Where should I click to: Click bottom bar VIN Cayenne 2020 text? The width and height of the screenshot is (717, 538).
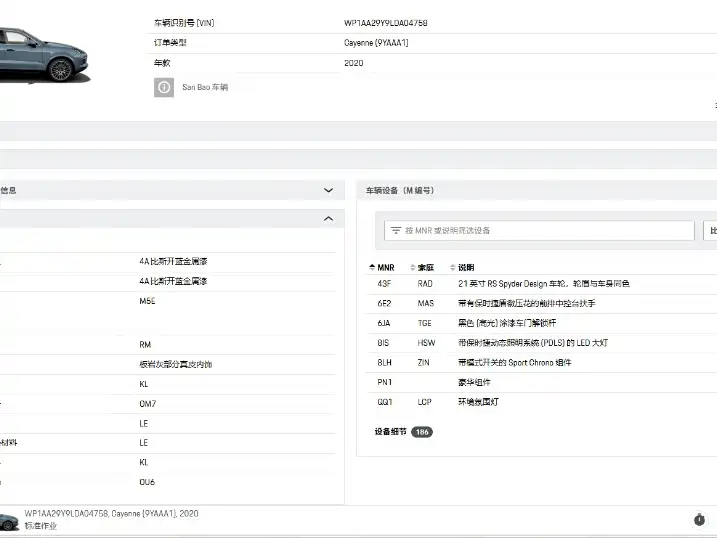(x=111, y=514)
